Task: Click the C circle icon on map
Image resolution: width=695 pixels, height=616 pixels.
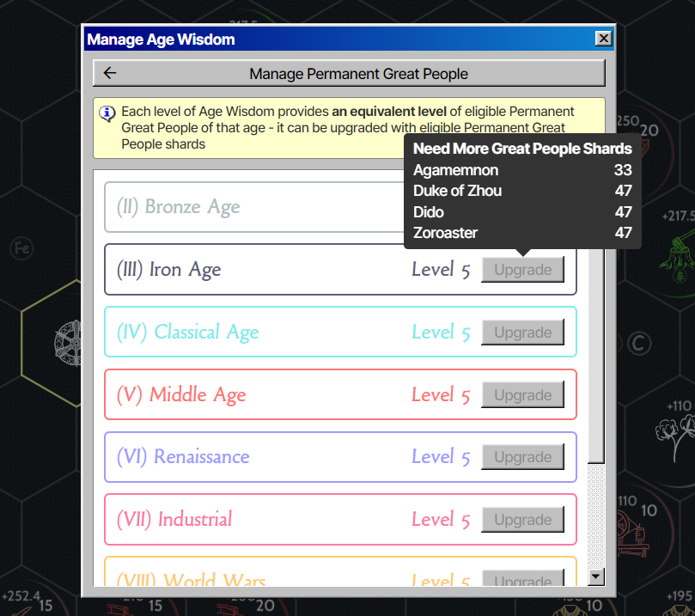Action: click(638, 344)
